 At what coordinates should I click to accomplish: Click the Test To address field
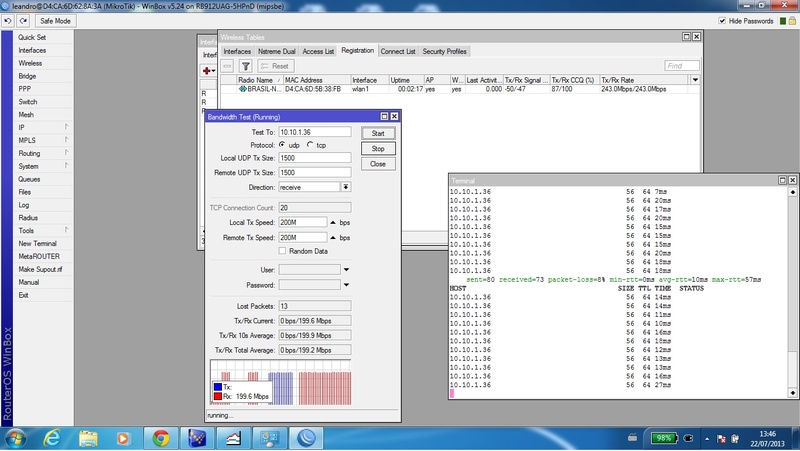tap(313, 131)
